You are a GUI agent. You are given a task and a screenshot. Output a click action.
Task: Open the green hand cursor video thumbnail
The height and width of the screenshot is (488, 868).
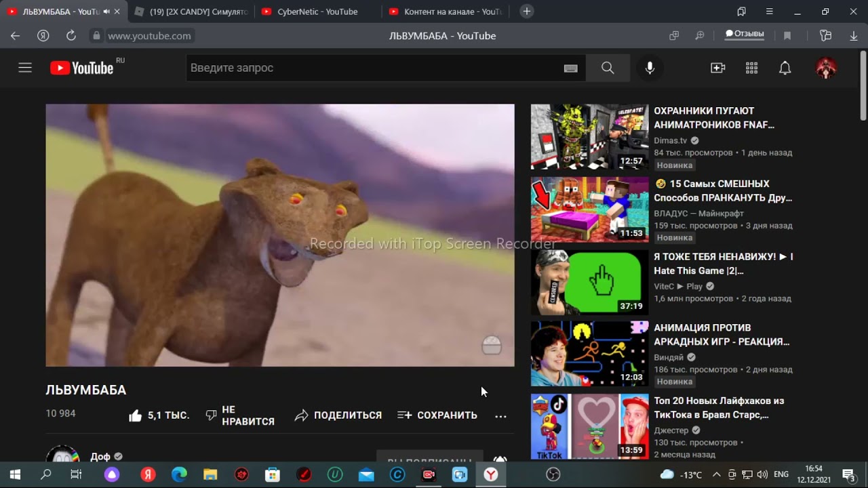(x=589, y=283)
